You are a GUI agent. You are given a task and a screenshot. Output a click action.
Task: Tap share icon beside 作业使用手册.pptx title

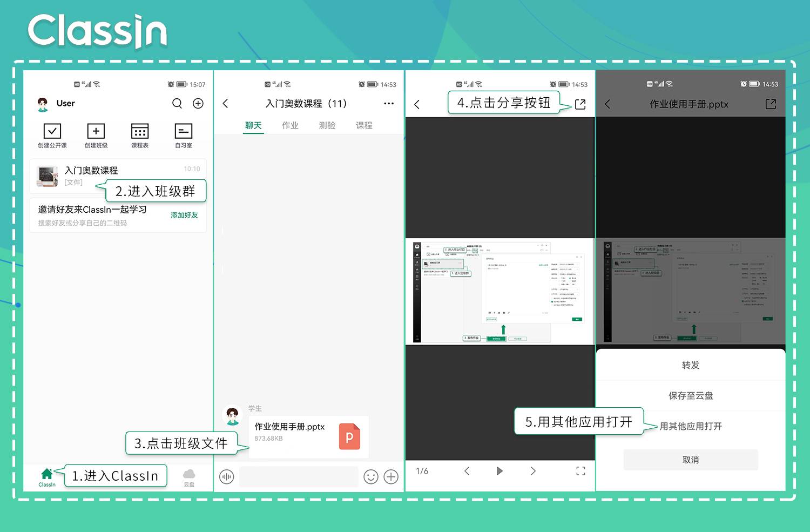tap(771, 104)
